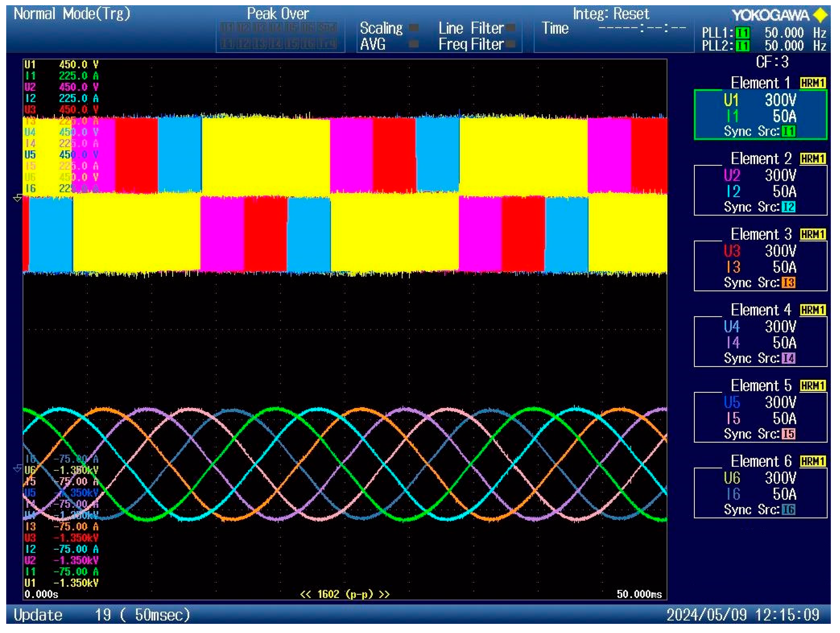Viewport: 840px width, 633px height.
Task: Click the << arrow beside 1602 (p-p)
Action: pyautogui.click(x=305, y=594)
